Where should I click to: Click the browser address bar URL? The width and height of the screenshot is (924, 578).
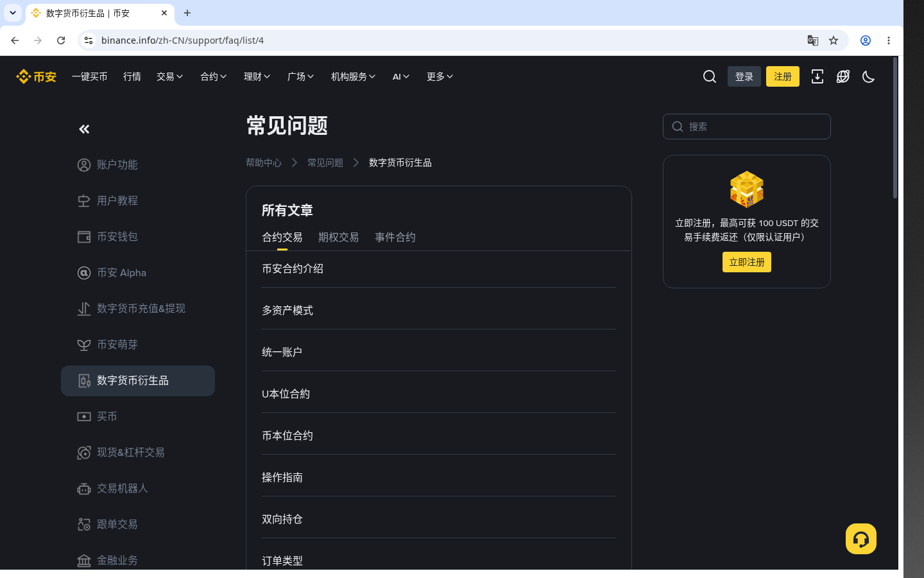tap(182, 40)
